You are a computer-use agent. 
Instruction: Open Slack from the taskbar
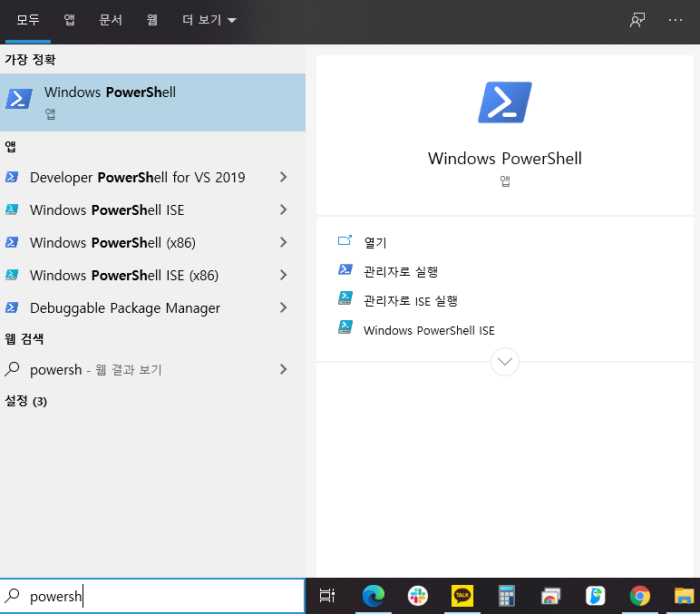(418, 596)
